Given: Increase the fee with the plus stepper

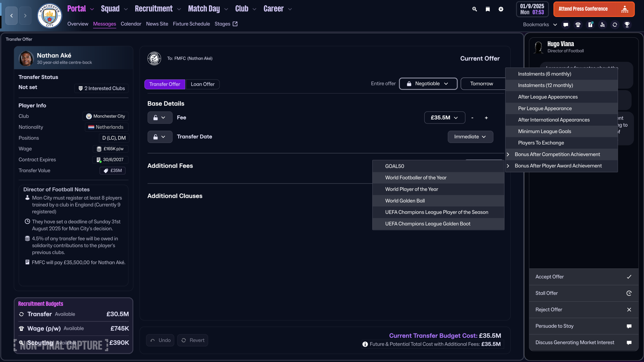Looking at the screenshot, I should [x=486, y=118].
